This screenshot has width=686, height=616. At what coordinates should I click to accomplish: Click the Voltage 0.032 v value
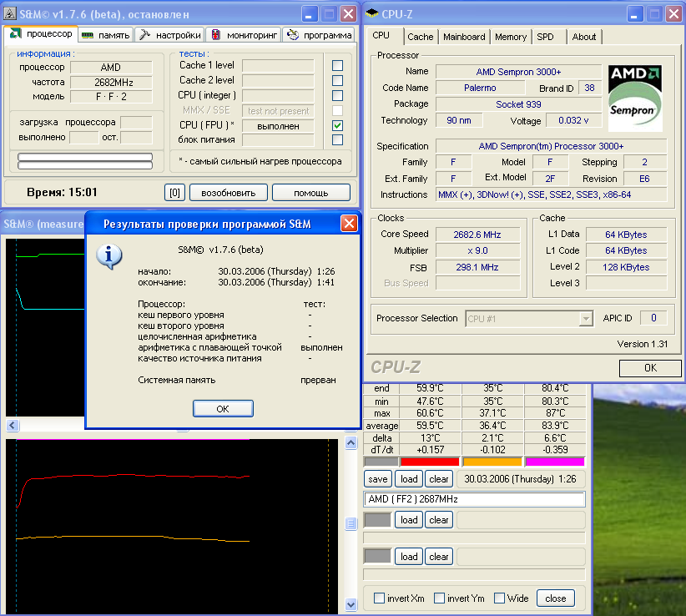click(573, 120)
